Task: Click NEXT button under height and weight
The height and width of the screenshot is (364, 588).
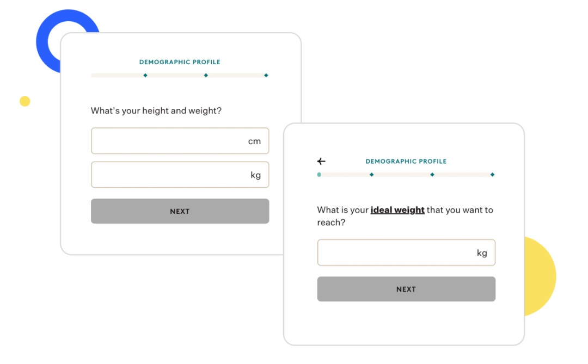Action: click(x=180, y=211)
